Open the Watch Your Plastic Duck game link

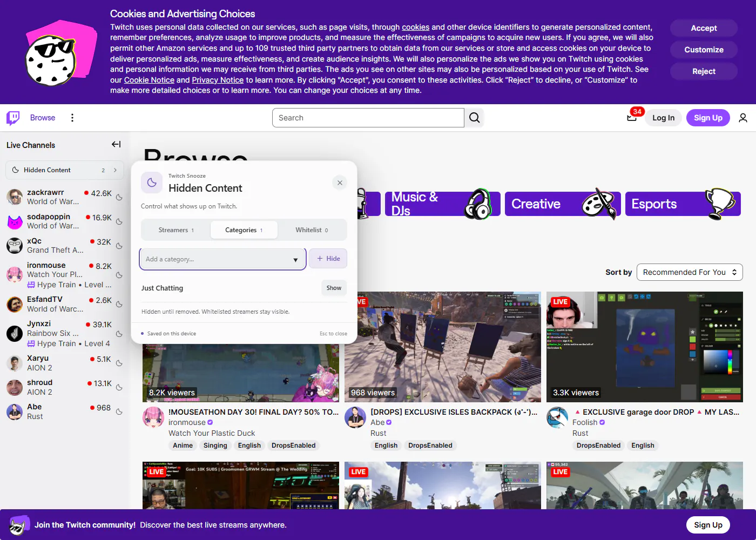tap(212, 433)
